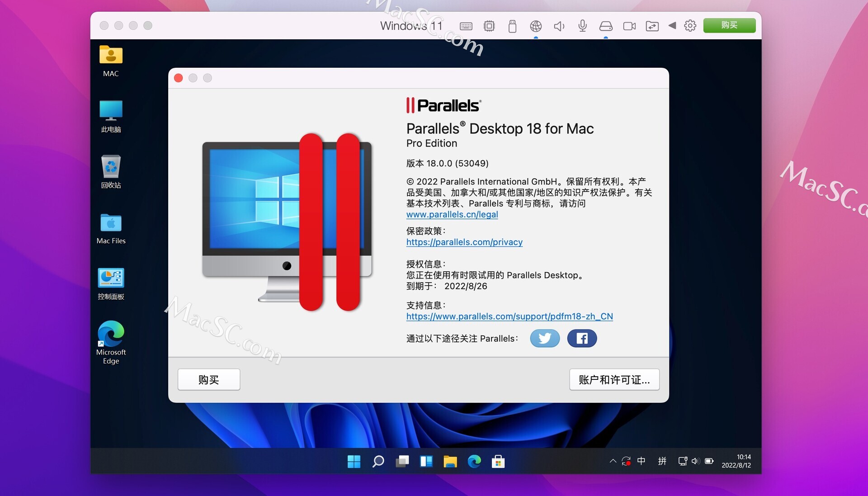Click the green 购买 button

coord(729,25)
